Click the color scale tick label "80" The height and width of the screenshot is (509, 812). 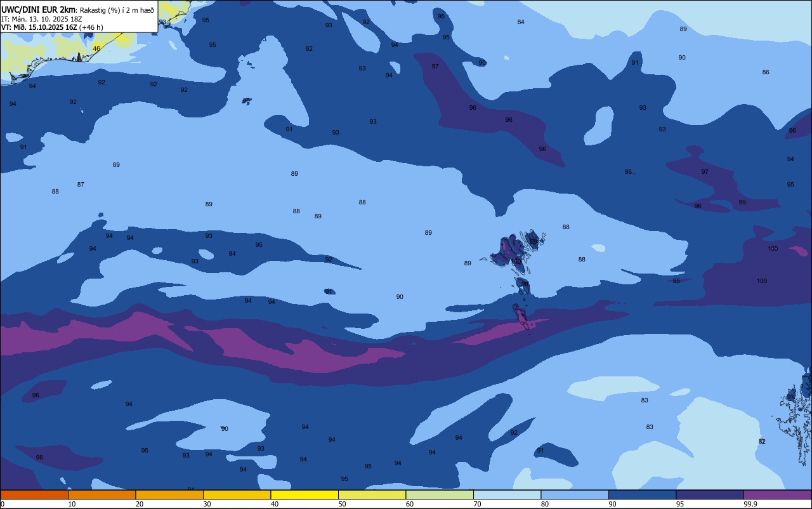(x=545, y=504)
